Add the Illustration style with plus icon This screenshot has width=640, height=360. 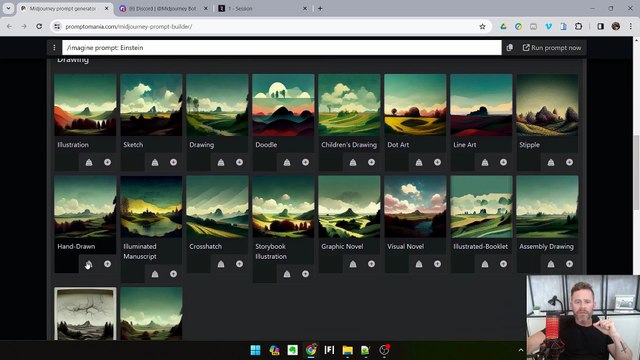click(x=107, y=162)
